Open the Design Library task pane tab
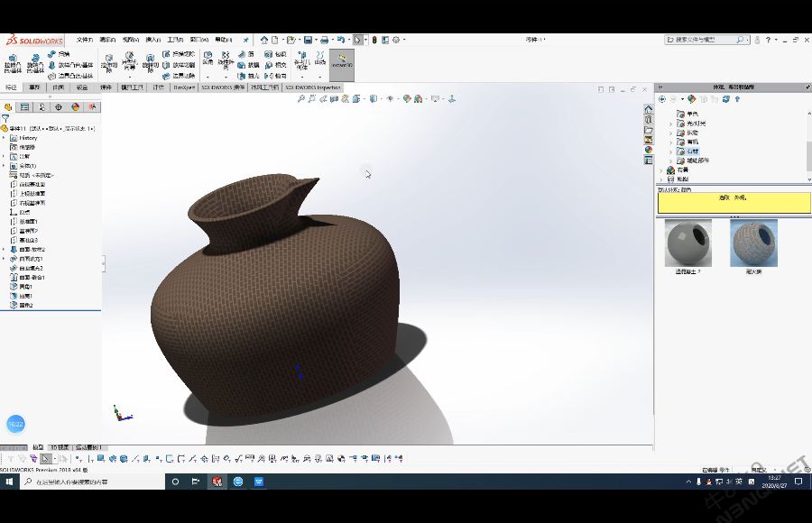Image resolution: width=812 pixels, height=523 pixels. pos(649,120)
